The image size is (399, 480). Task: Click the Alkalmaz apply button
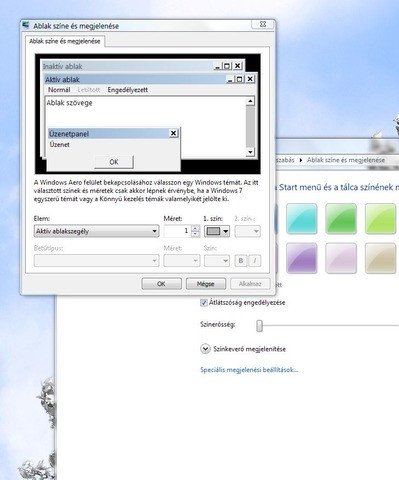tap(250, 284)
